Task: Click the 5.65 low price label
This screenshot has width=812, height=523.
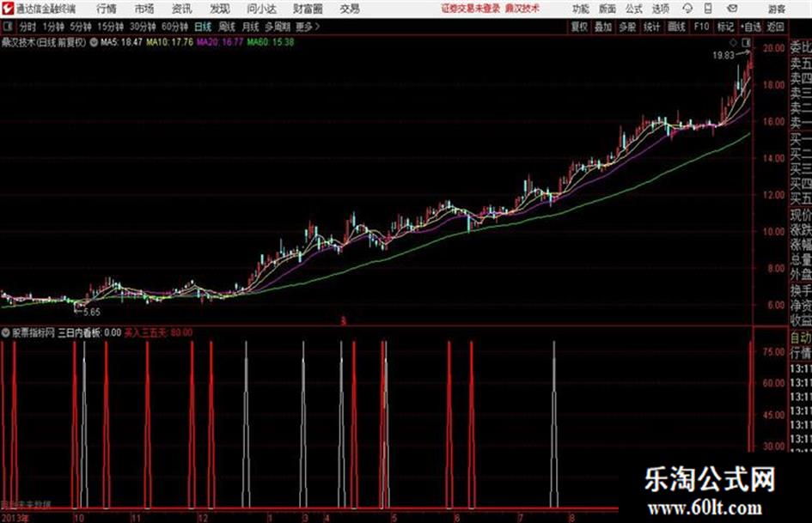Action: (x=92, y=312)
